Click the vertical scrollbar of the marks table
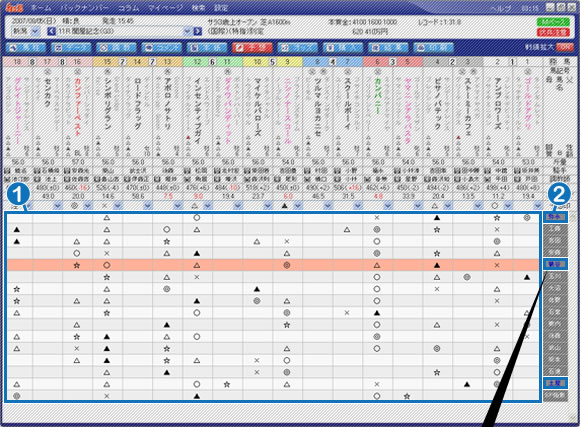This screenshot has width=580, height=427. (x=573, y=307)
